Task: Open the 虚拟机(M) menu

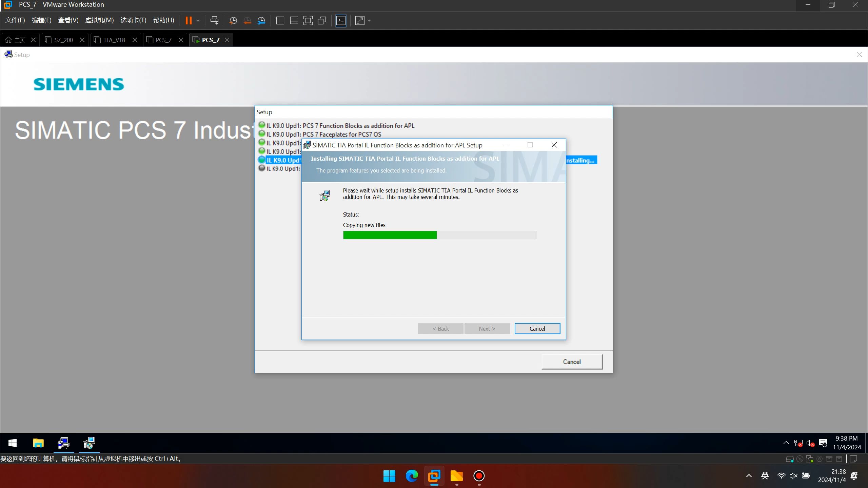Action: [x=99, y=20]
